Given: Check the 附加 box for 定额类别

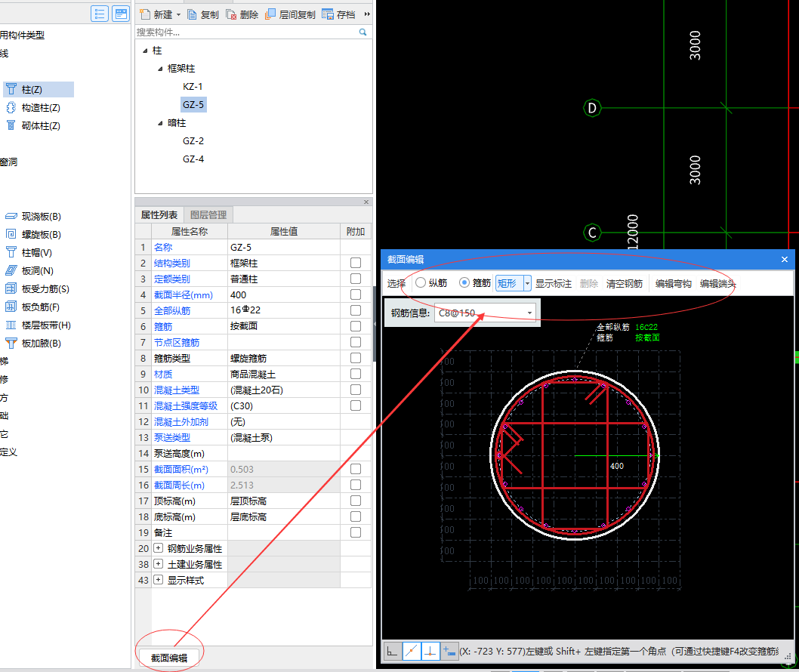Looking at the screenshot, I should [x=356, y=279].
